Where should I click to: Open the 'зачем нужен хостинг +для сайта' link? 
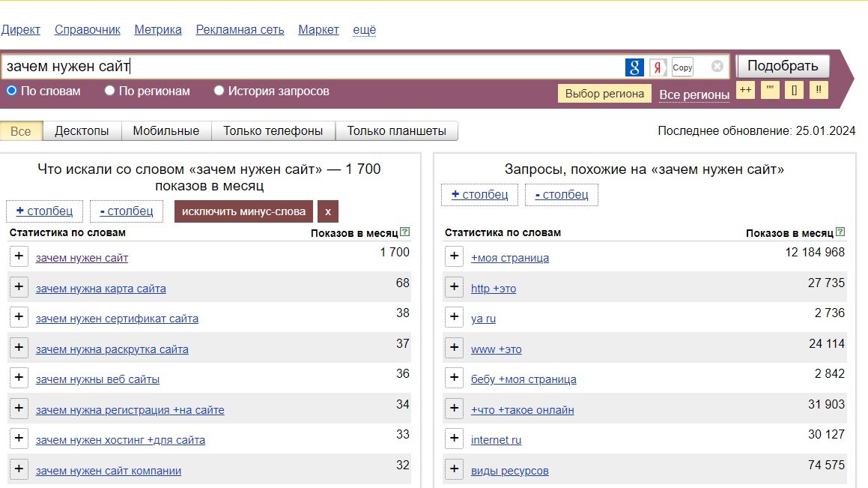(x=120, y=440)
